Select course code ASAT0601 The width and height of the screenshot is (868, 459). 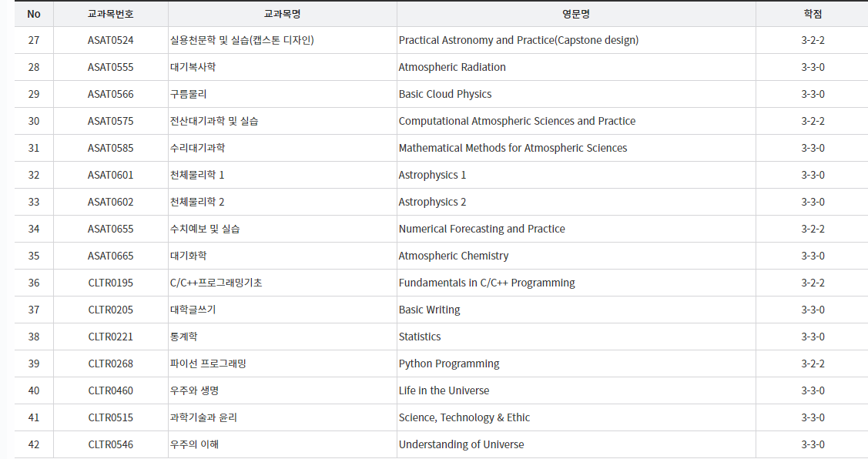point(111,175)
